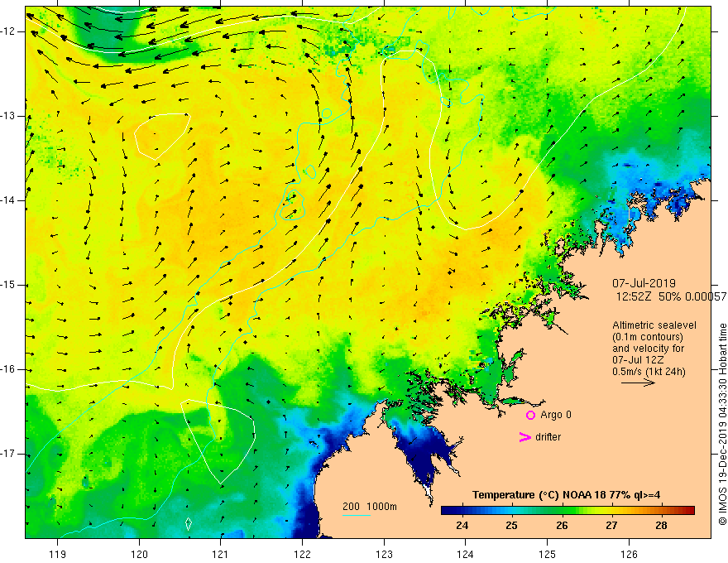This screenshot has height=563, width=728.
Task: Click the longitude axis label 124
Action: [x=465, y=554]
